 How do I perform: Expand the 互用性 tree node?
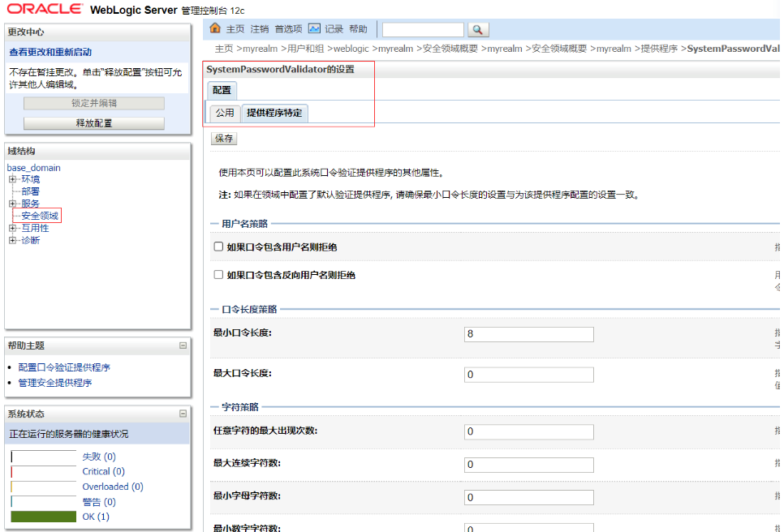(12, 228)
